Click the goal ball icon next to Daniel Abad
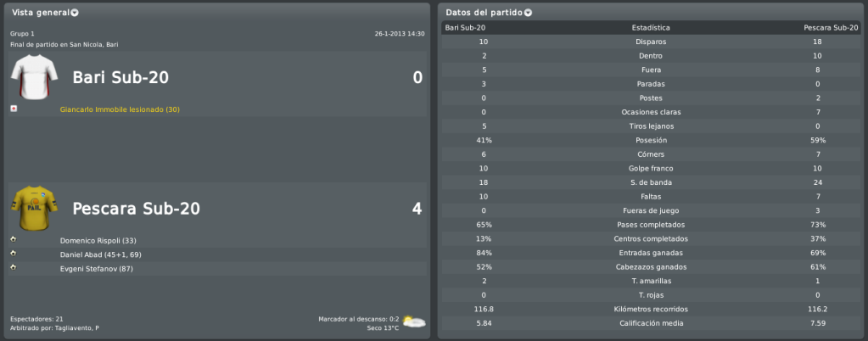Viewport: 868px width, 341px height. click(x=14, y=253)
